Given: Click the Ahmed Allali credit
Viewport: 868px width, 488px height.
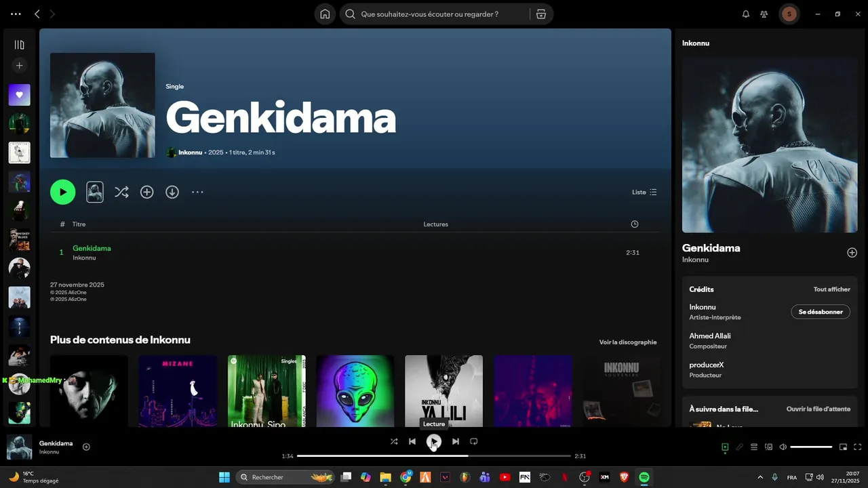Looking at the screenshot, I should coord(710,335).
